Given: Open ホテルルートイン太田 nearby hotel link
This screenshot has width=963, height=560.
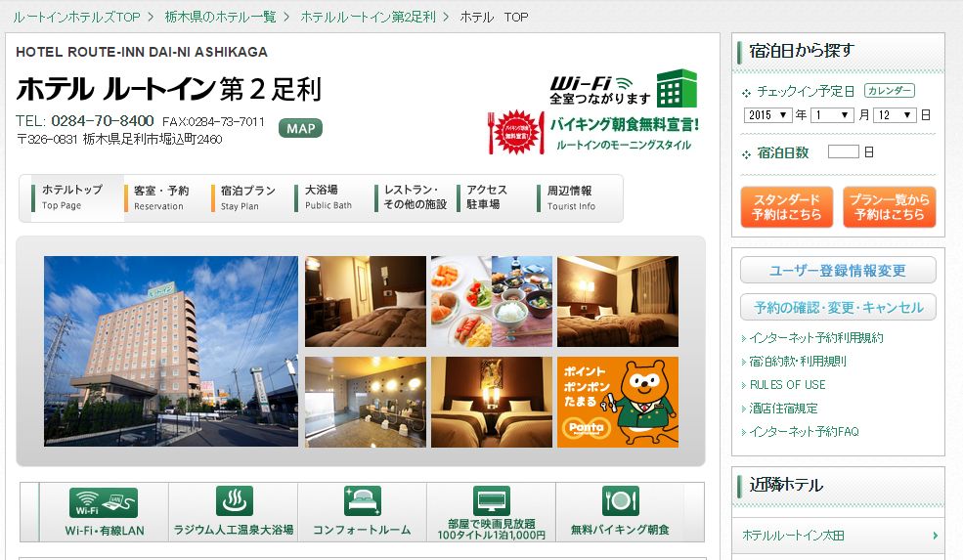Looking at the screenshot, I should [793, 536].
